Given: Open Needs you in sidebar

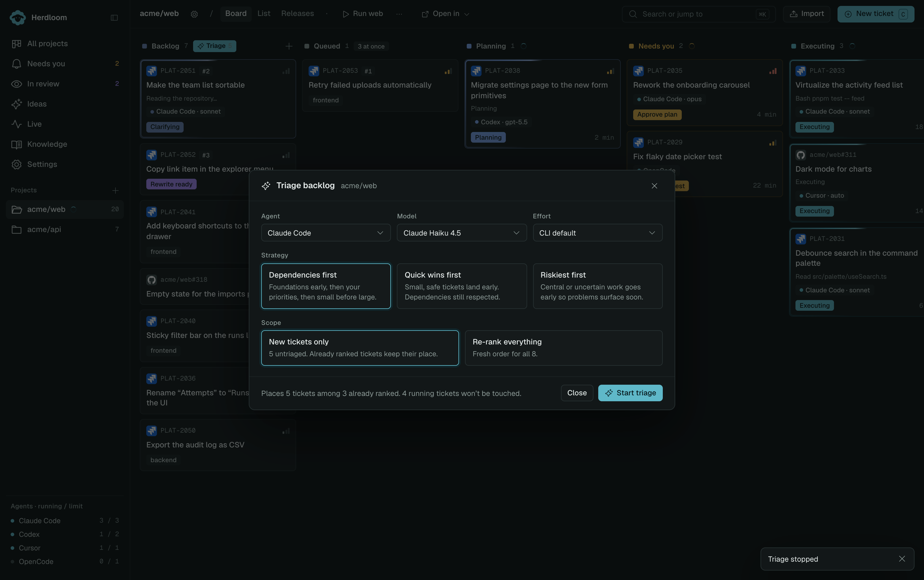Looking at the screenshot, I should (x=65, y=64).
